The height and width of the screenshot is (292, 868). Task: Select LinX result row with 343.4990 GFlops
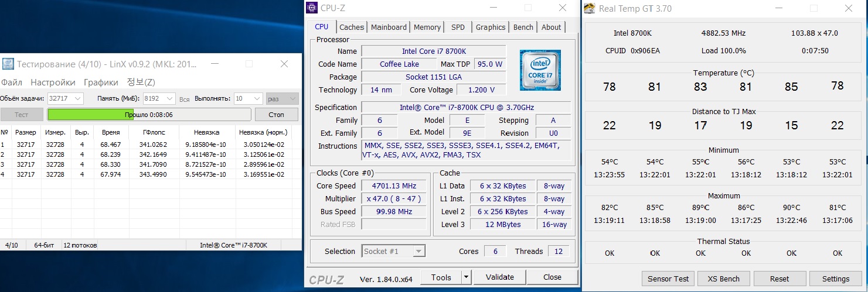(150, 174)
